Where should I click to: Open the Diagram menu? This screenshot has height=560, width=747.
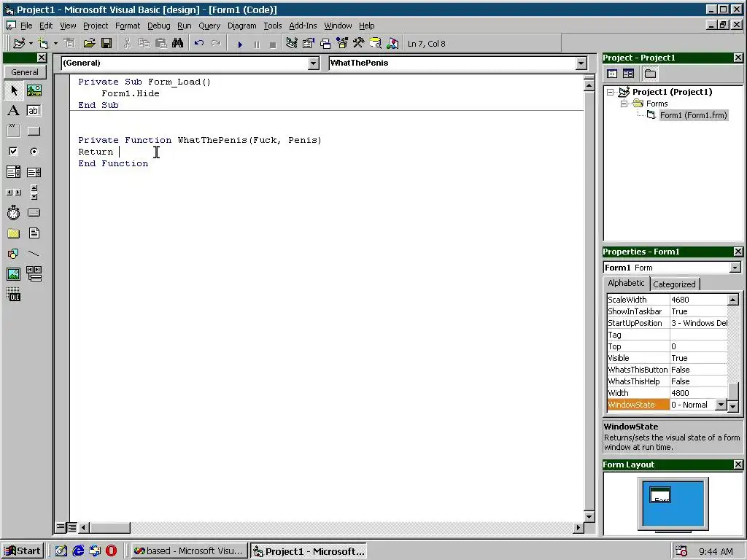[x=242, y=26]
